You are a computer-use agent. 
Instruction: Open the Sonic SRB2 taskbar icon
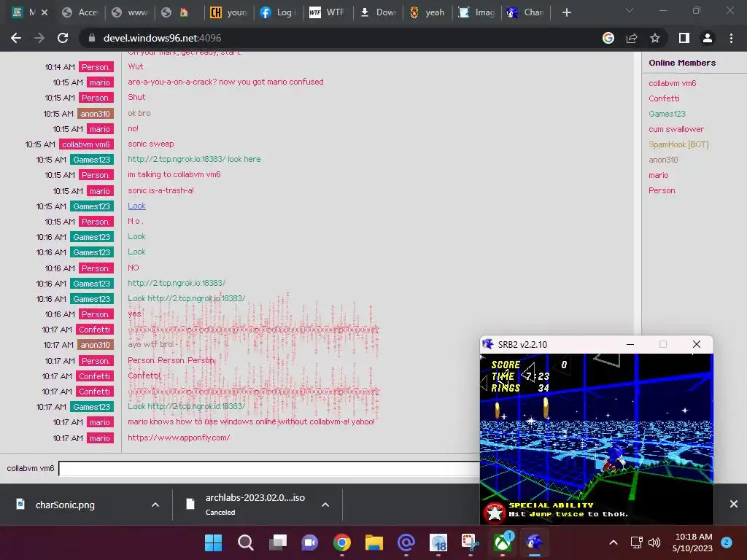click(x=535, y=542)
